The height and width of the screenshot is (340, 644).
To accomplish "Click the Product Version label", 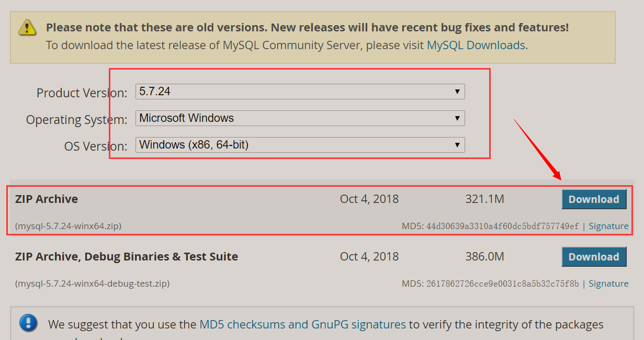I will coord(82,93).
